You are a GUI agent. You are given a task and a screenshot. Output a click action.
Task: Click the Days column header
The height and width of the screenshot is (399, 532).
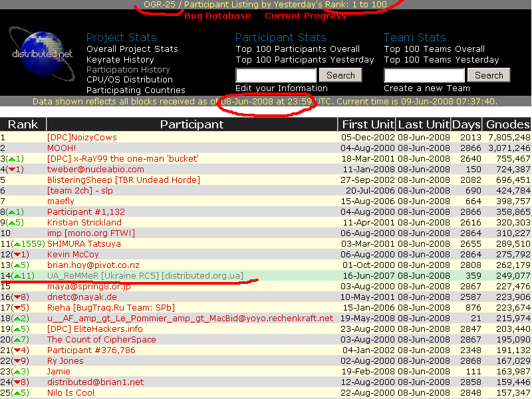click(467, 124)
